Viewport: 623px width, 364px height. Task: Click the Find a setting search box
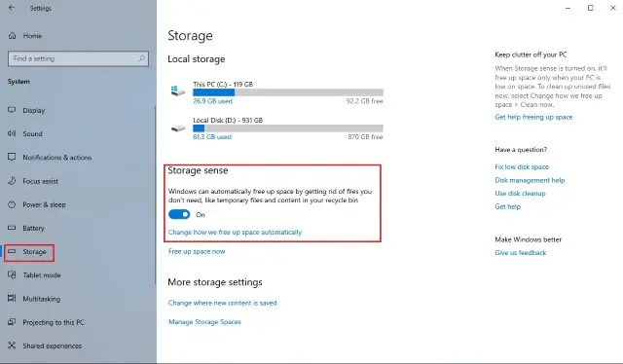pos(78,58)
